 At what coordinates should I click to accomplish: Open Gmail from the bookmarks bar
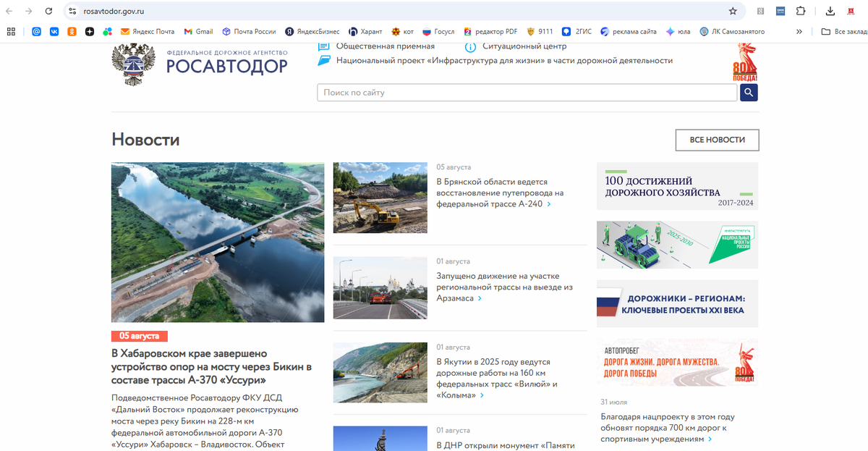[197, 31]
